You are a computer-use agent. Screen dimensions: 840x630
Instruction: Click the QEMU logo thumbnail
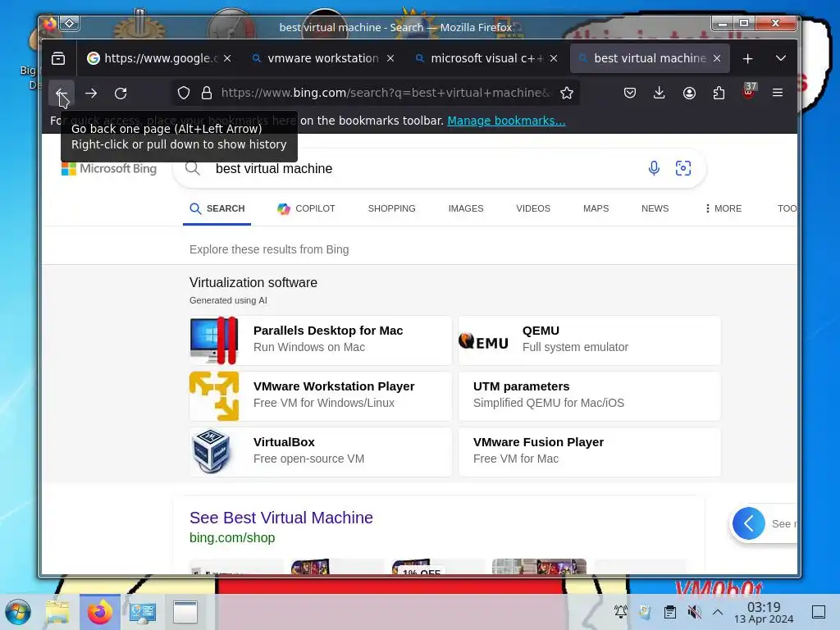pyautogui.click(x=483, y=341)
